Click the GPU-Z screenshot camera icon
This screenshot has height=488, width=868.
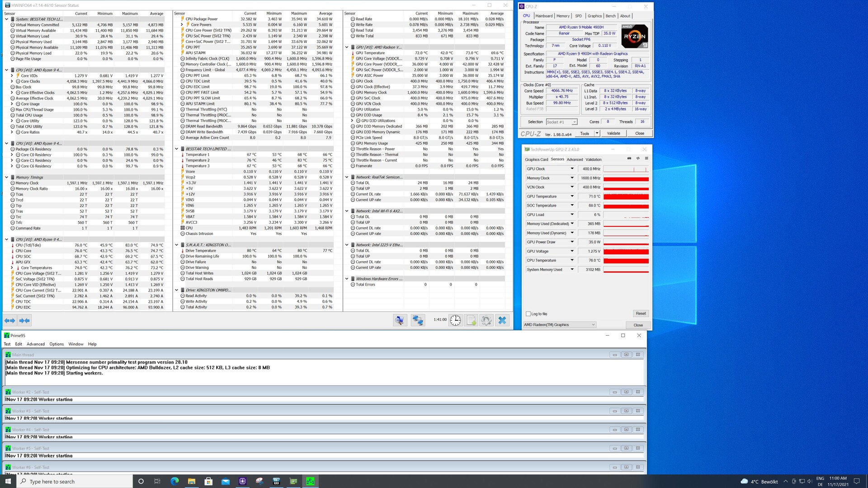click(x=629, y=159)
